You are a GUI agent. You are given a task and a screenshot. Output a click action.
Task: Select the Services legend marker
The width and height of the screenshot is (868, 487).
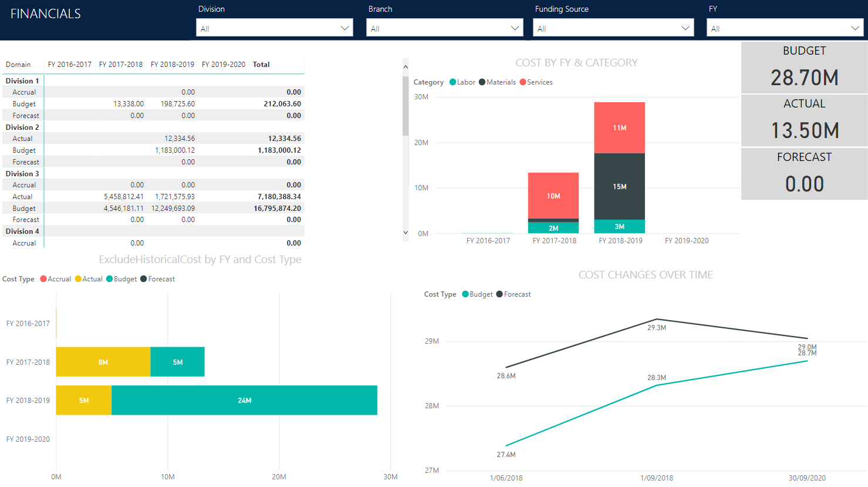tap(521, 82)
